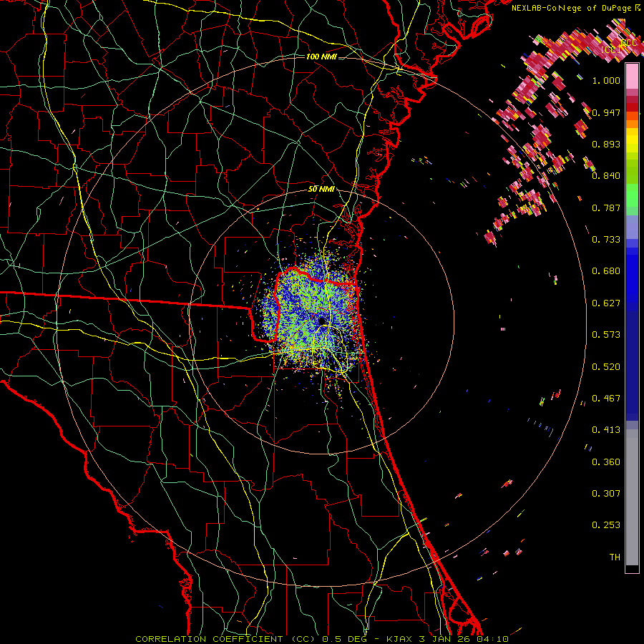Click the 0.253 legend value
Screen dimensions: 644x644
pos(606,525)
